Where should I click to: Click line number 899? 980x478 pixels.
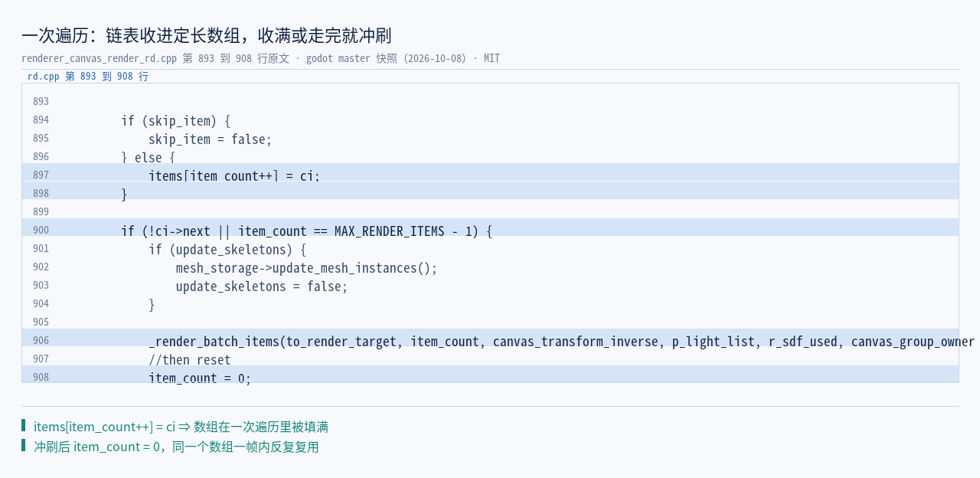pyautogui.click(x=41, y=212)
